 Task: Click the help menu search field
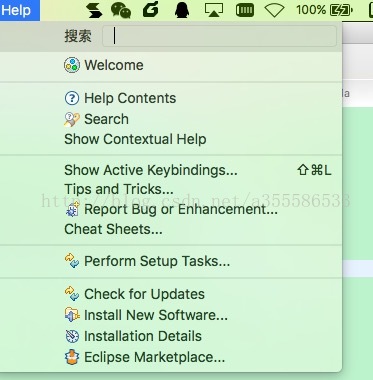point(219,36)
